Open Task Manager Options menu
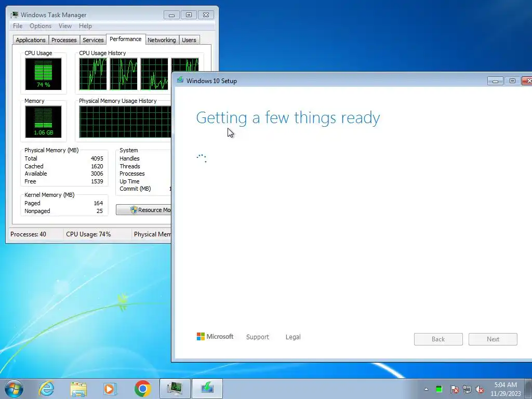This screenshot has width=532, height=399. coord(41,26)
